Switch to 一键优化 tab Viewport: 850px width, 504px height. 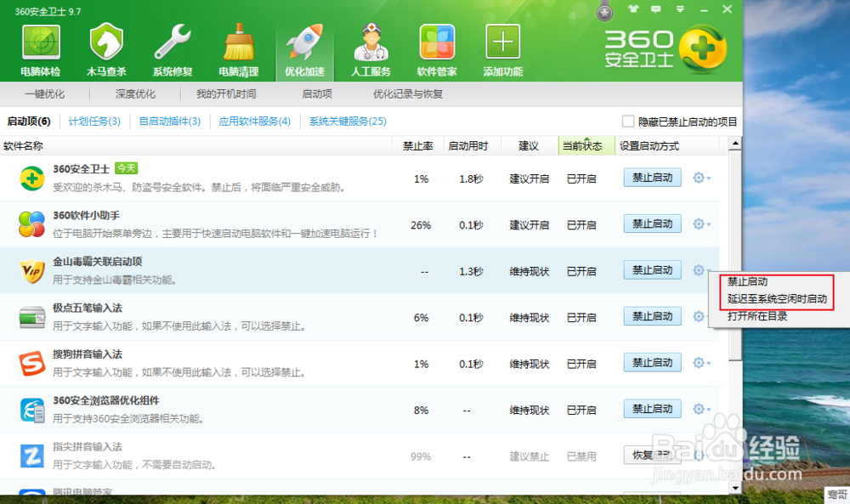(x=44, y=94)
